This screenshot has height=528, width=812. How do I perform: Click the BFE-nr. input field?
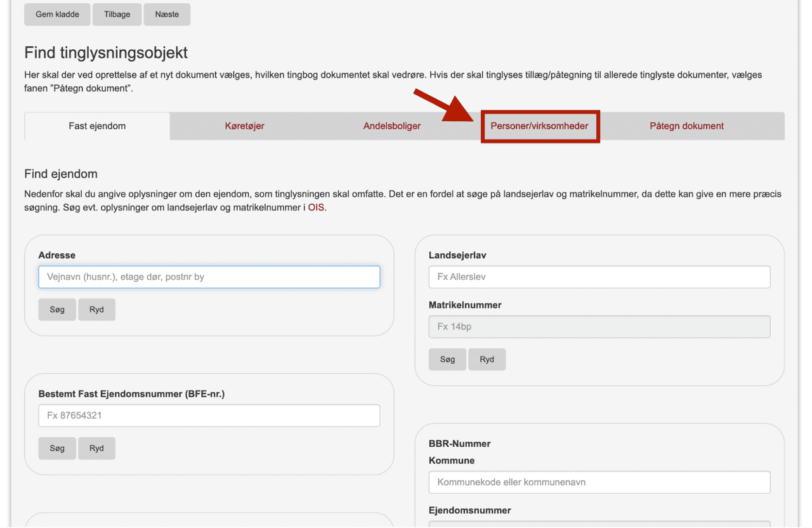pos(209,416)
